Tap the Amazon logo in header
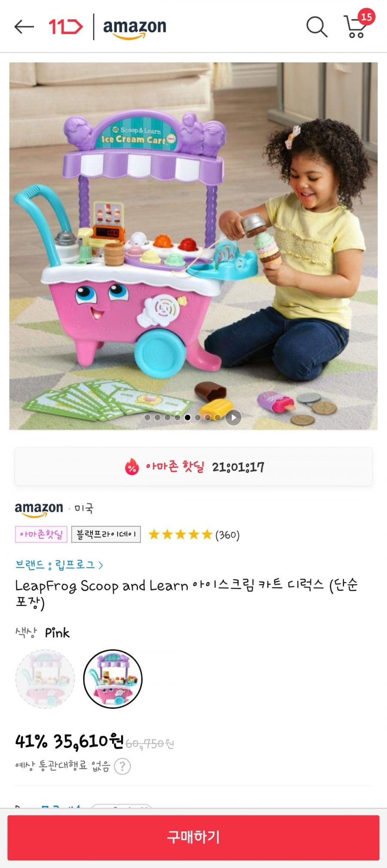 coord(135,28)
